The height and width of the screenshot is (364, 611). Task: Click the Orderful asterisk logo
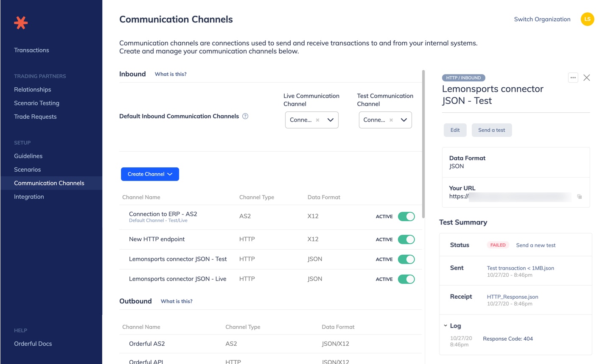pyautogui.click(x=21, y=22)
